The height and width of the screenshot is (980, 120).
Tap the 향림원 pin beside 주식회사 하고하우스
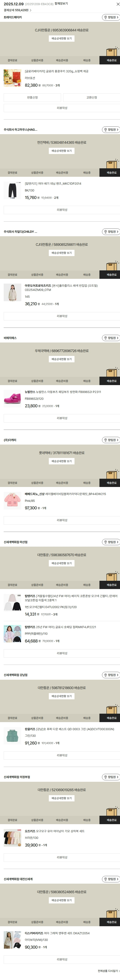(111, 130)
